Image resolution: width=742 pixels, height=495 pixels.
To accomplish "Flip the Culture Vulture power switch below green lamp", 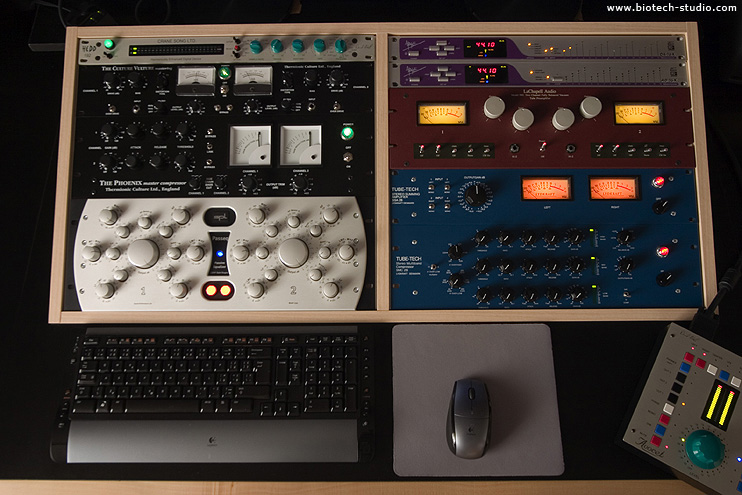I will pos(225,88).
